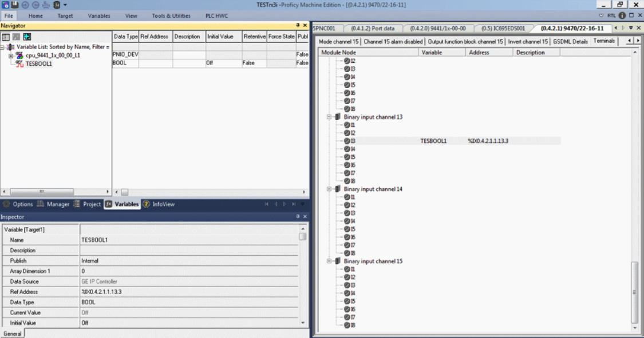Switch to the Project navigator tab
This screenshot has width=644, height=338.
(x=87, y=204)
